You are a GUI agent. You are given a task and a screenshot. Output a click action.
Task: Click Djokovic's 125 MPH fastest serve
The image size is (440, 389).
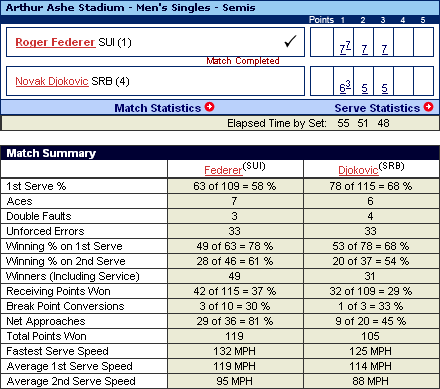point(370,351)
